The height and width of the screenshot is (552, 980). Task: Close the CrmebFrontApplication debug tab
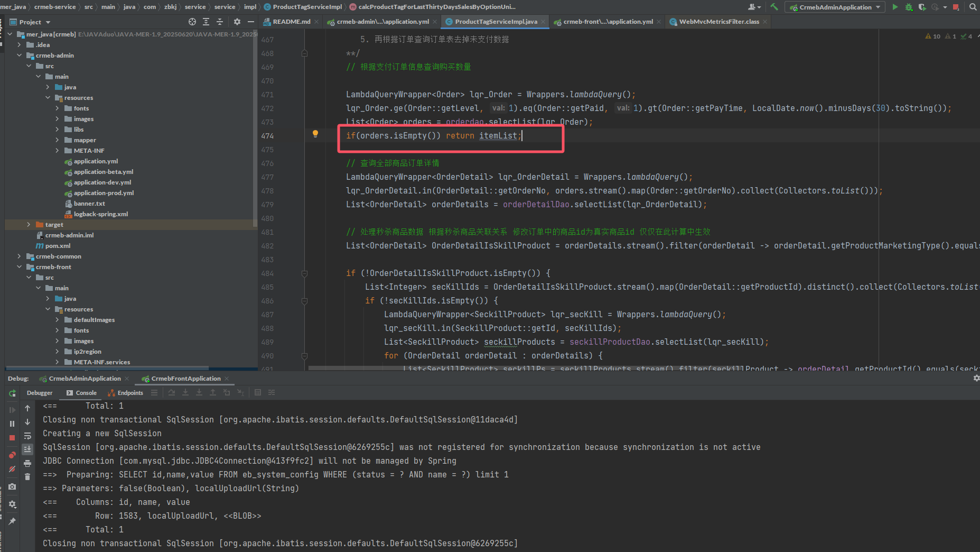pos(227,379)
